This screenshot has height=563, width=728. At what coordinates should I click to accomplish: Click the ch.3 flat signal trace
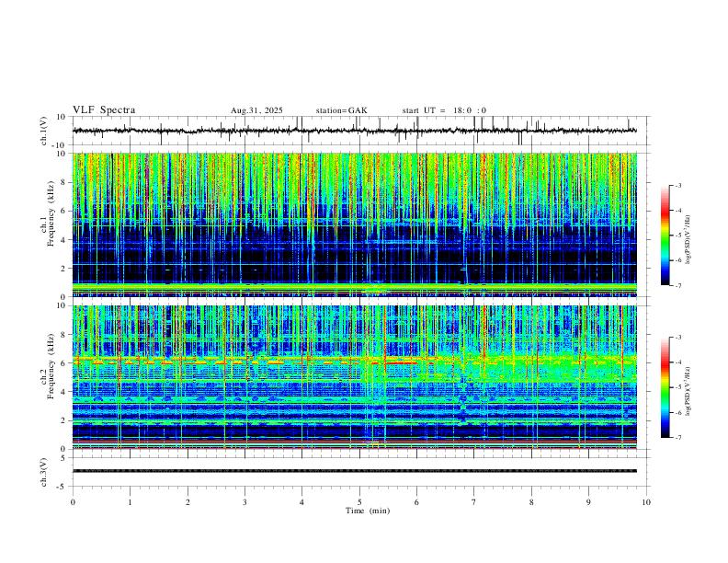pyautogui.click(x=355, y=471)
